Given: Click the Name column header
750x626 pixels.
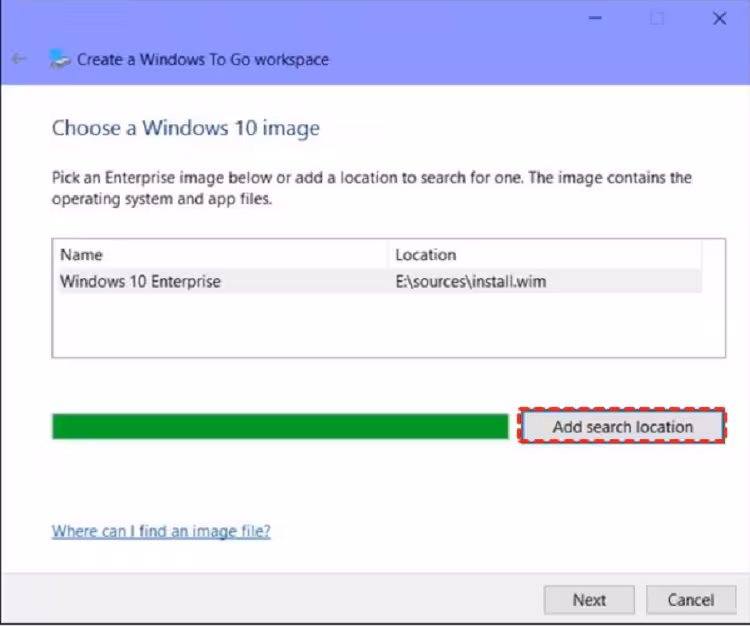Looking at the screenshot, I should (x=222, y=255).
